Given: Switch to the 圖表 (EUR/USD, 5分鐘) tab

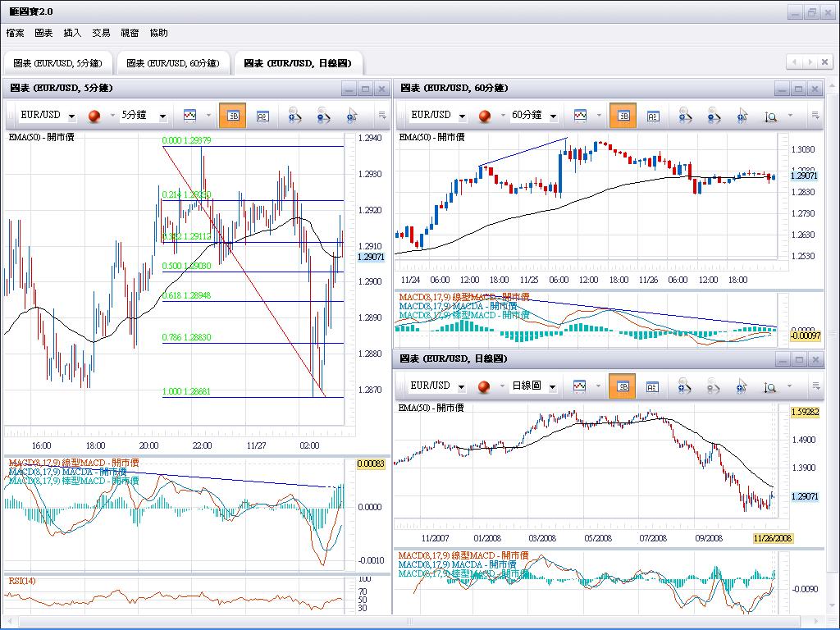Looking at the screenshot, I should (x=58, y=62).
